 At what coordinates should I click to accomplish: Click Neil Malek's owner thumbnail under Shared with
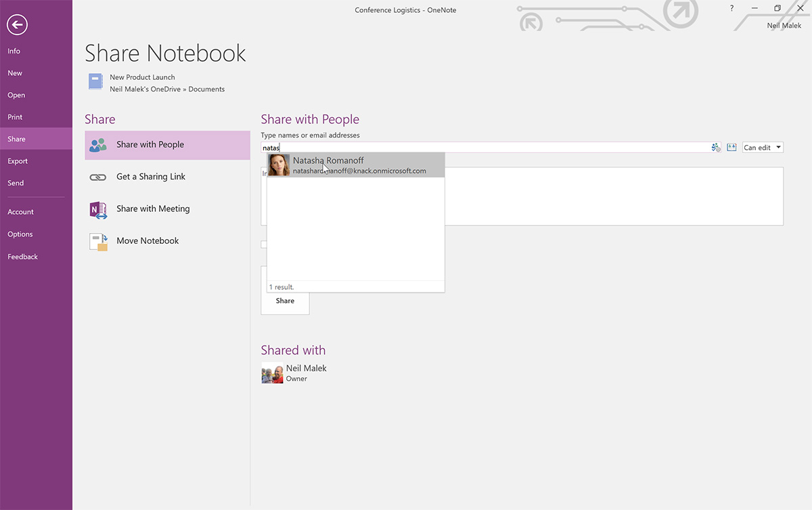272,373
